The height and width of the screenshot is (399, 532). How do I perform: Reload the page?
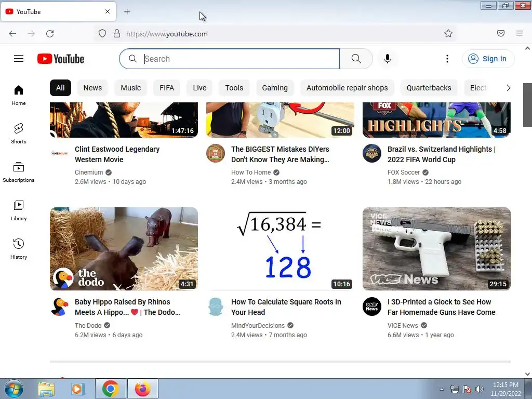[x=50, y=34]
